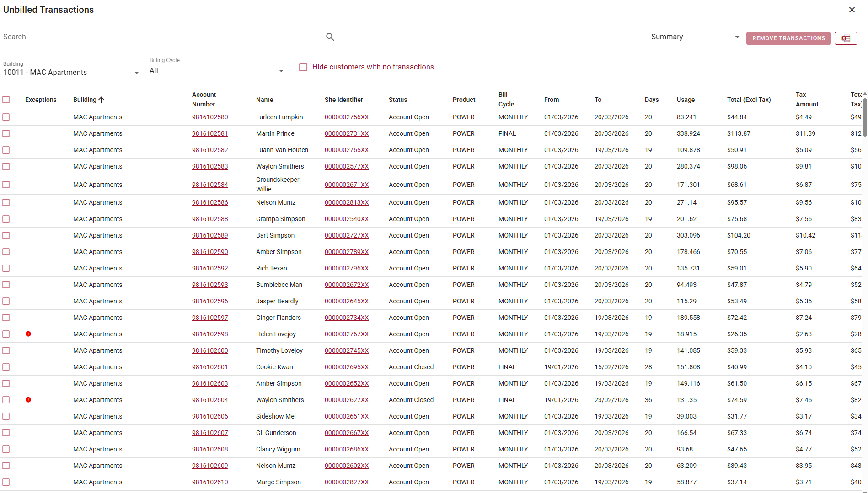868x493 pixels.
Task: Check the Clancy Wiggum row checkbox
Action: [x=6, y=449]
